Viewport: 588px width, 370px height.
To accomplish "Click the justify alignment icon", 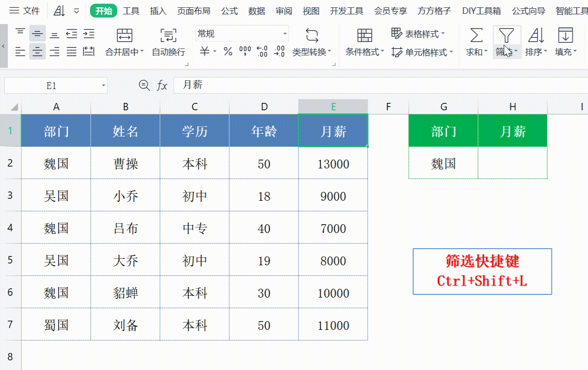I will click(72, 51).
